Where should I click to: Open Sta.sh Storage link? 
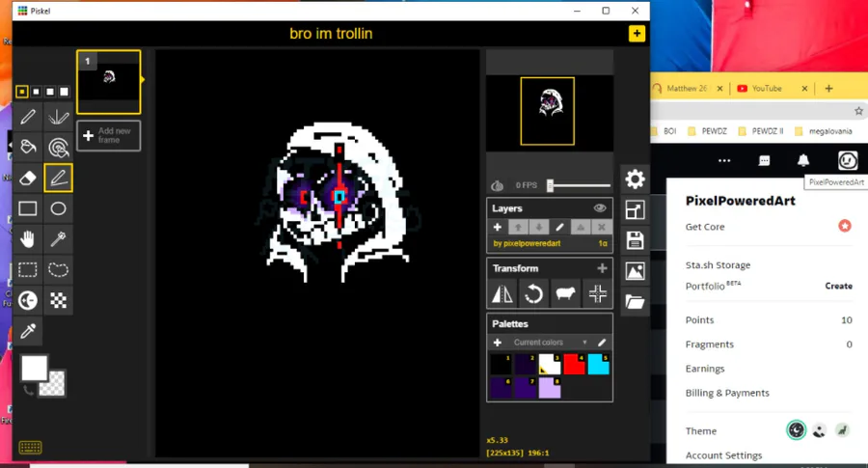[x=718, y=264]
